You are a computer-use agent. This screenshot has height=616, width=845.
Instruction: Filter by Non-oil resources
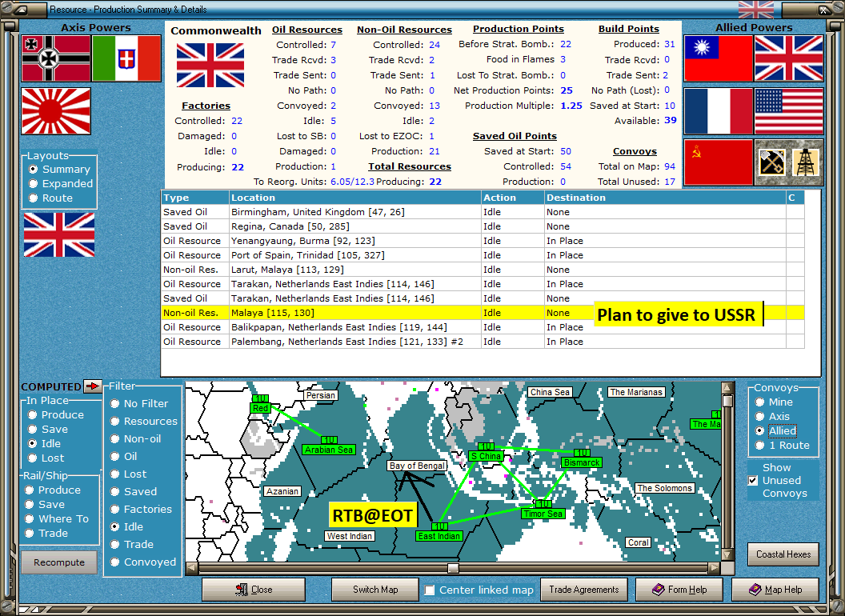click(x=136, y=438)
